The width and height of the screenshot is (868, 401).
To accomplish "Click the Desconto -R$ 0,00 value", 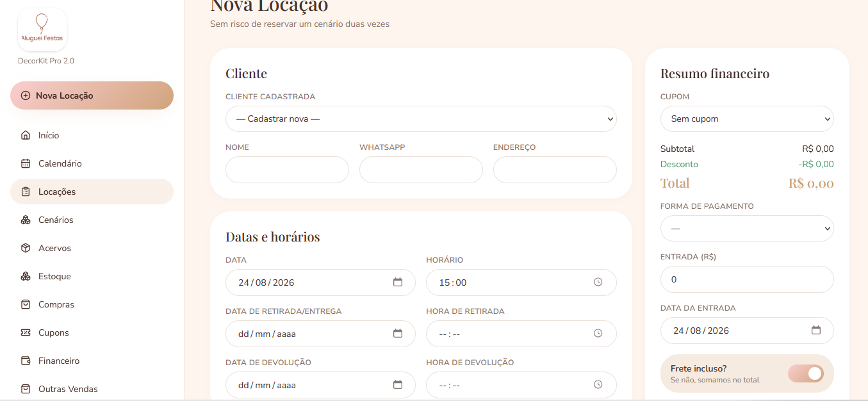I will [x=816, y=164].
